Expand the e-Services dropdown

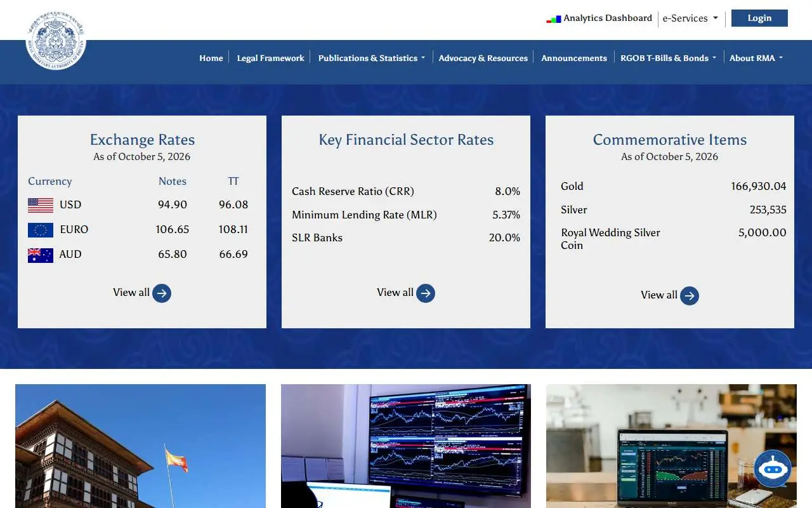click(x=690, y=18)
